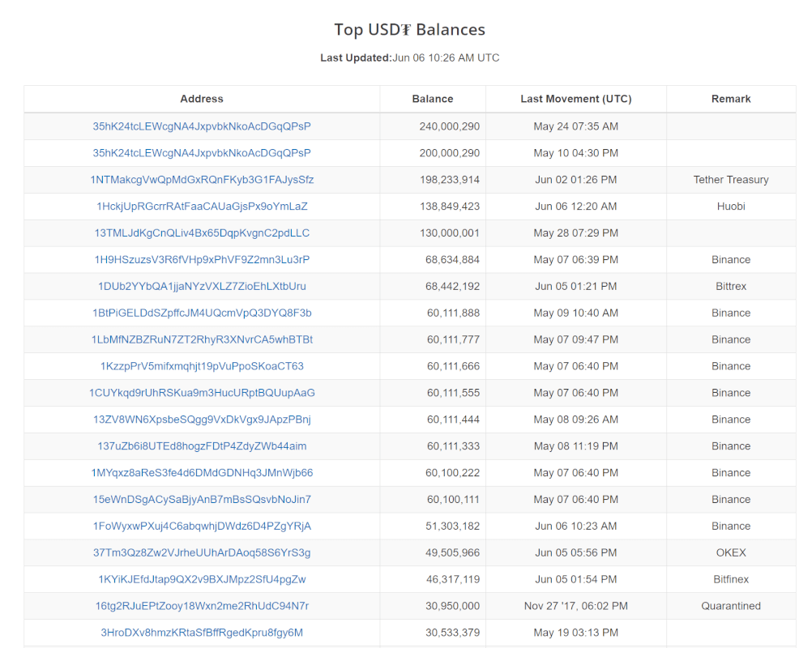The width and height of the screenshot is (812, 648).
Task: Select the address with balance 240,000,290
Action: click(x=202, y=126)
